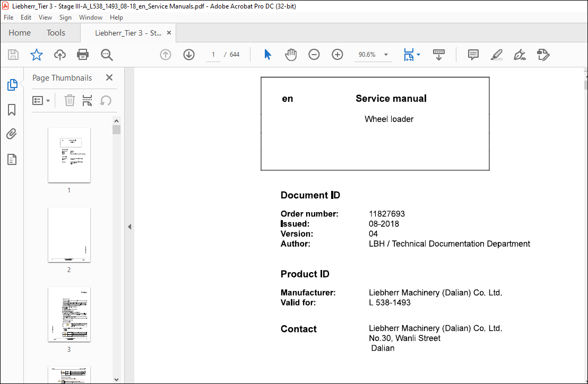Click the Save file icon

[x=13, y=55]
